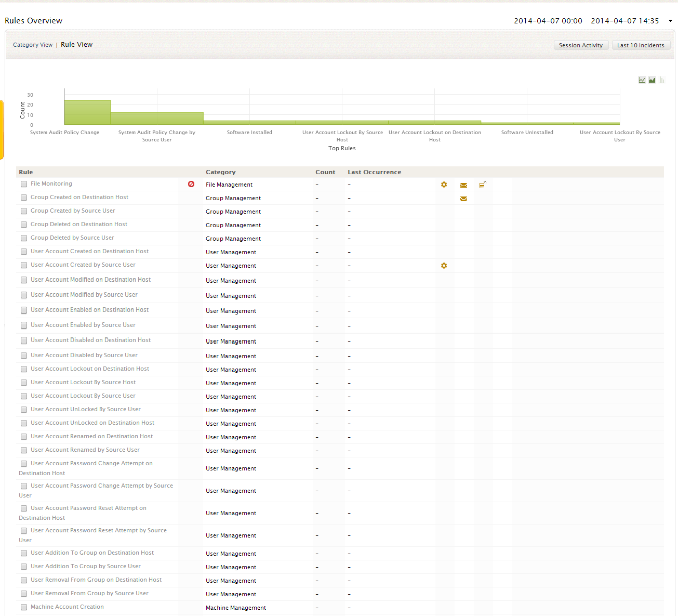Viewport: 678px width, 616px height.
Task: Sort by the Count column header
Action: tap(325, 172)
